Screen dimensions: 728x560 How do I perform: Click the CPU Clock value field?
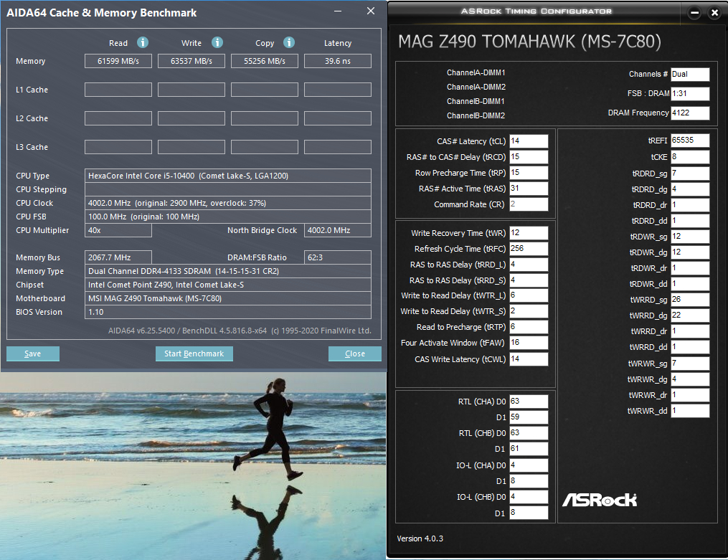click(228, 203)
